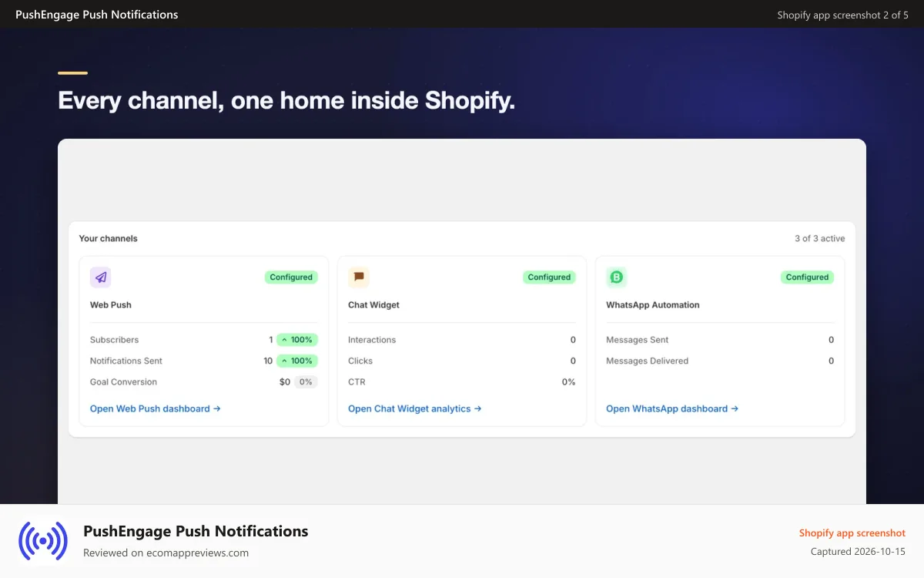Click the Goal Conversion 0% badge
This screenshot has height=578, width=924.
(306, 382)
